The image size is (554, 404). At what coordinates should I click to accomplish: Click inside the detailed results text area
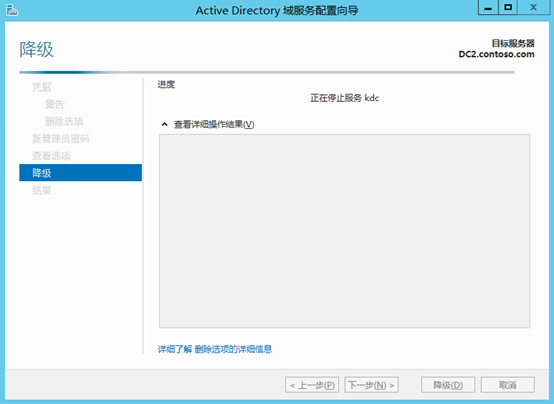point(344,231)
